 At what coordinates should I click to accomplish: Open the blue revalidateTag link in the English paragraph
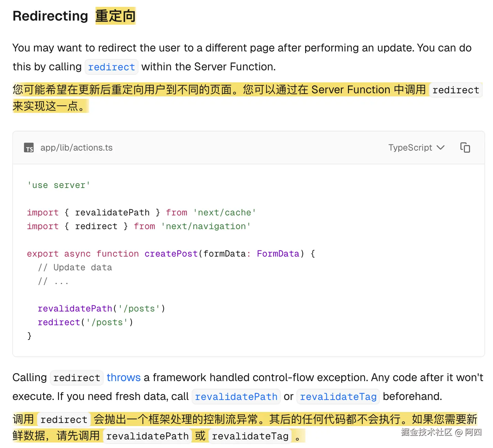click(338, 397)
